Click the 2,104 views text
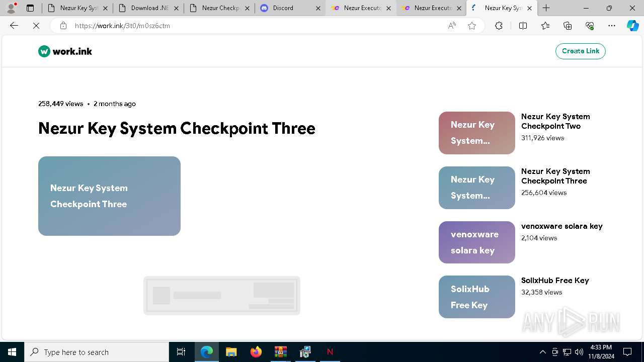 [539, 238]
